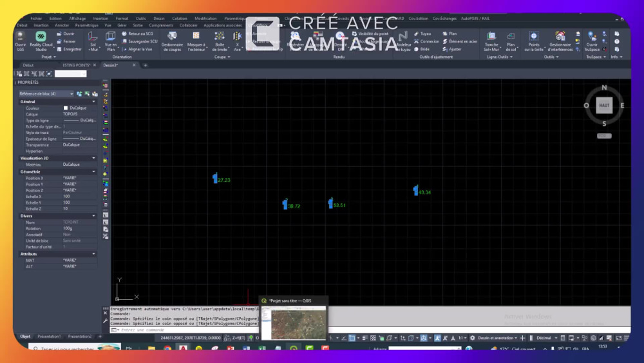The height and width of the screenshot is (363, 644).
Task: Collapse the Divers properties section
Action: tap(93, 216)
